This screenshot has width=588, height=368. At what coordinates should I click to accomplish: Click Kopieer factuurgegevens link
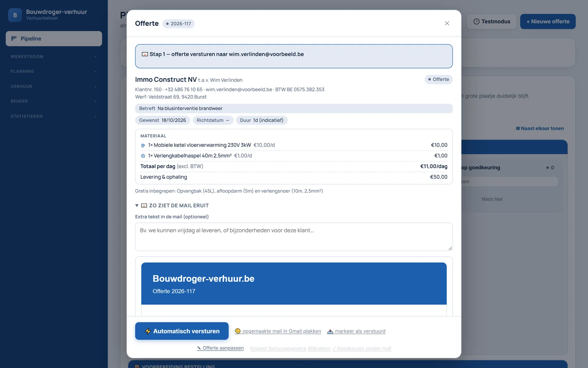[278, 348]
